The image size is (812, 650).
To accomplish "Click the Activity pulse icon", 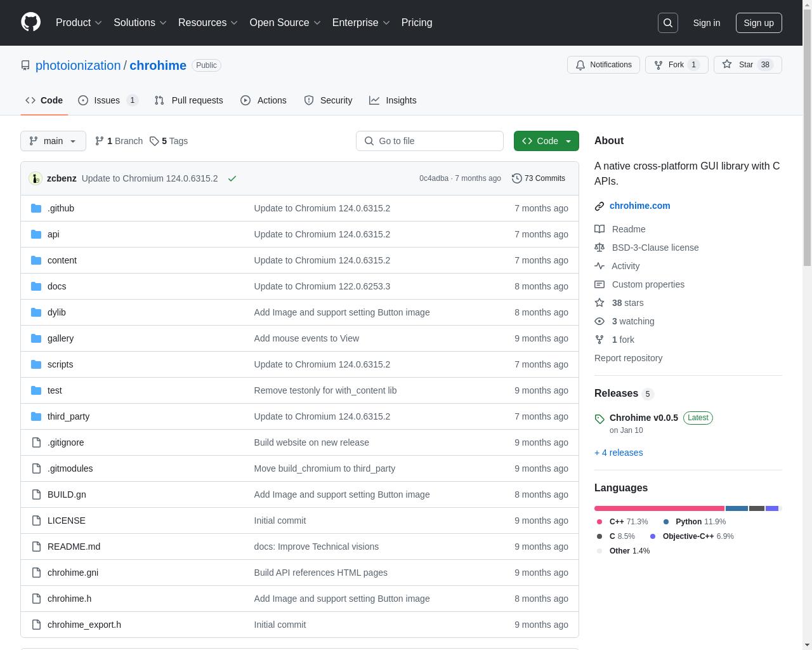I will (599, 266).
